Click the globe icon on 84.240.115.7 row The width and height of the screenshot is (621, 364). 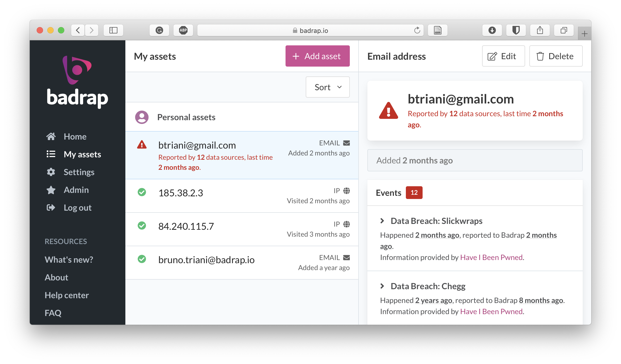point(346,224)
